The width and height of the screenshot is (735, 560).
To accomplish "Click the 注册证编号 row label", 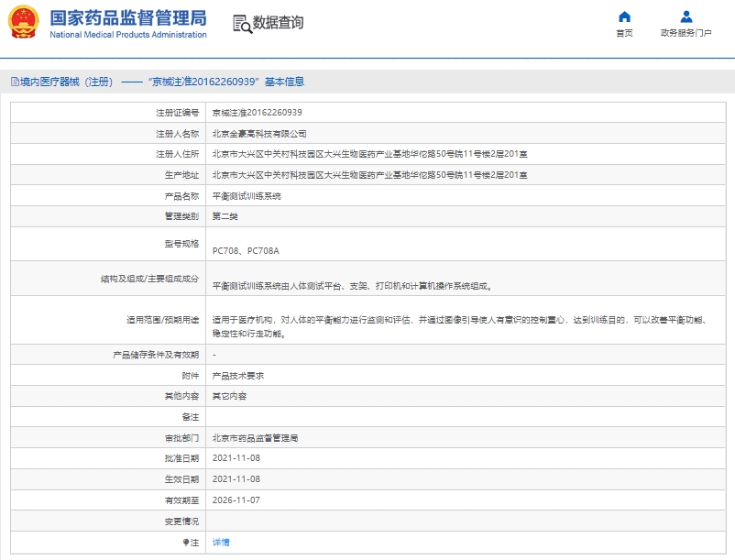I will (177, 113).
